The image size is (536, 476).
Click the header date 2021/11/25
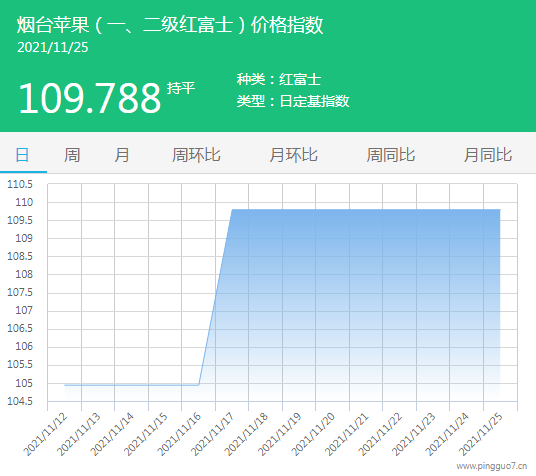pyautogui.click(x=53, y=48)
